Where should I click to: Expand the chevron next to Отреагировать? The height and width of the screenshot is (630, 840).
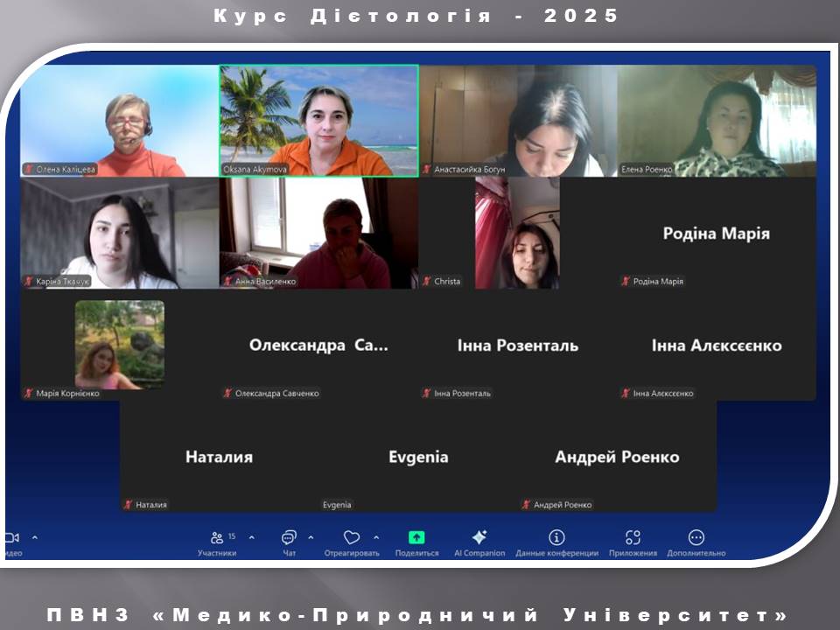coord(376,537)
